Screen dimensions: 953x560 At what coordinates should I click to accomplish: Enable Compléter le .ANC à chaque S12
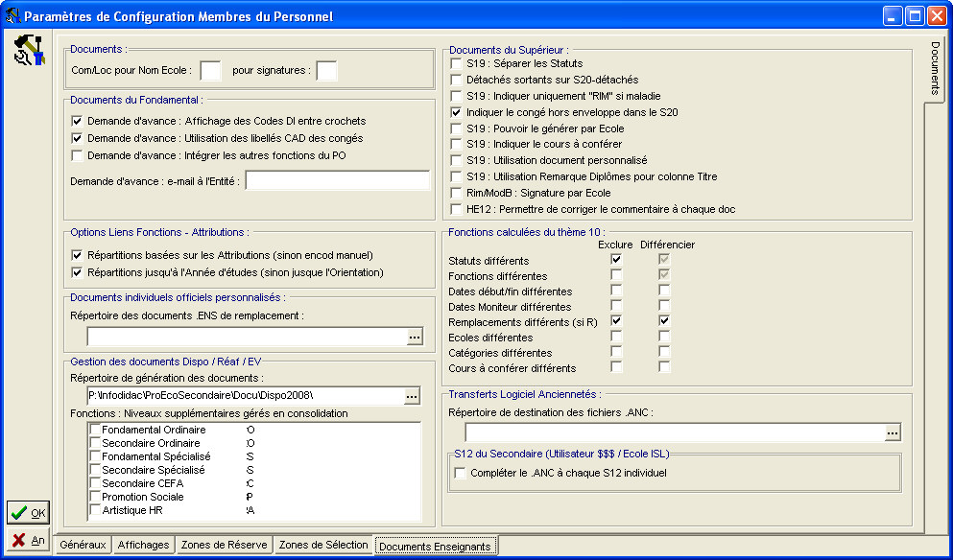click(460, 473)
